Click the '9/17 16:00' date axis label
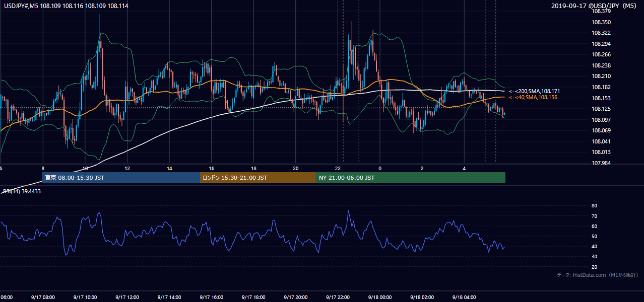 tap(211, 297)
